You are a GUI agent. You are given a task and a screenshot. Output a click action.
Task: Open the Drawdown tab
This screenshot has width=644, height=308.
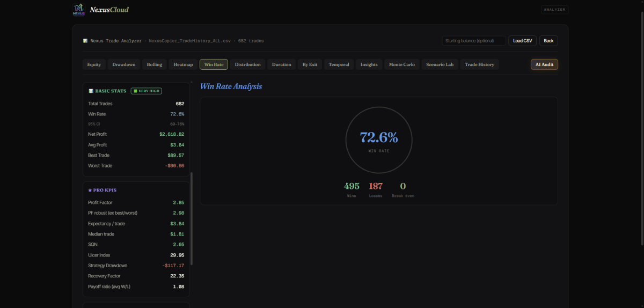(x=124, y=64)
